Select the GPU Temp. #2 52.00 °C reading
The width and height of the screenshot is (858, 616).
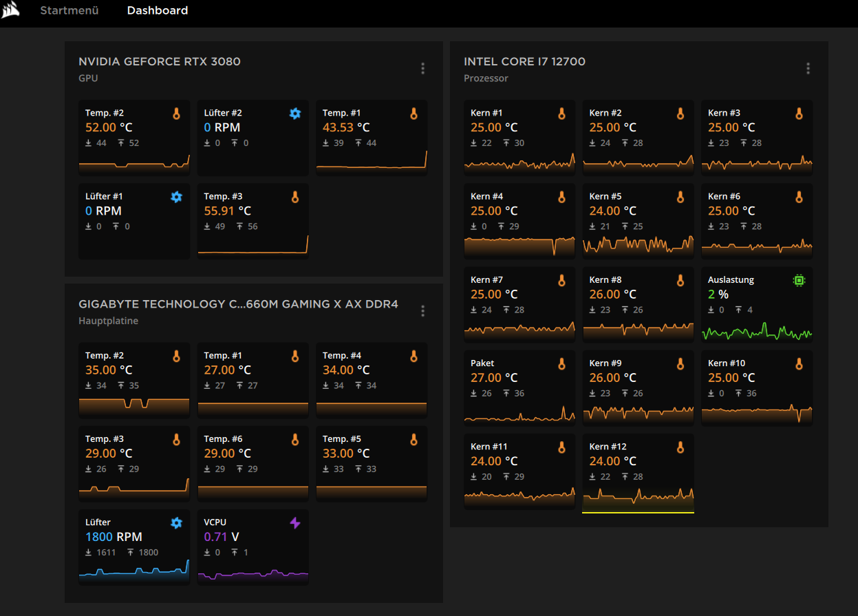(x=109, y=127)
